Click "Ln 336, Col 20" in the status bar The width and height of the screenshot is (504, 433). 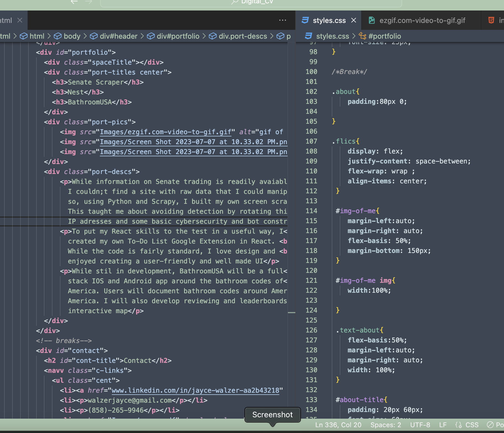coord(338,425)
